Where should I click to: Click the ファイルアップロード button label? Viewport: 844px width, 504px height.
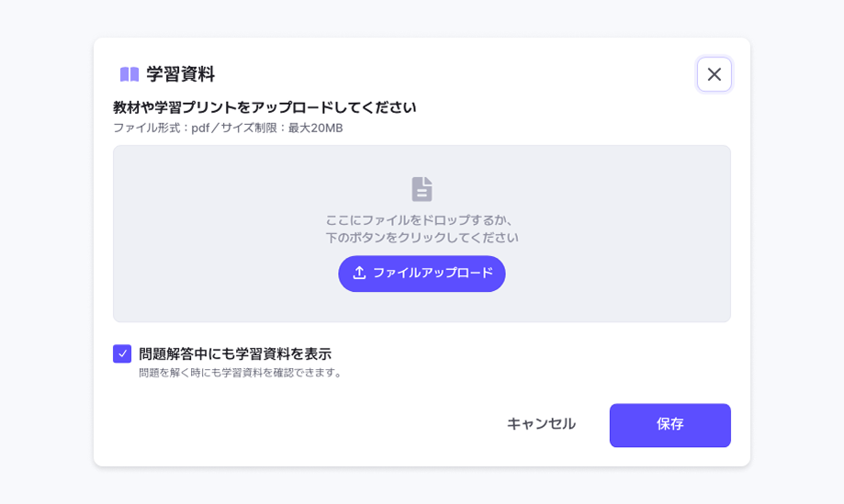433,274
